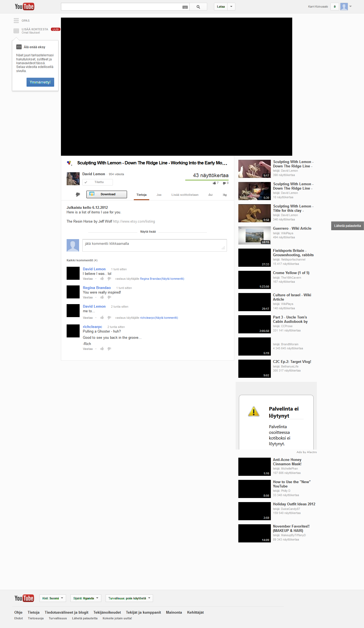Click the "jätä kommentti klikkaamalla" comment box

[x=155, y=245]
